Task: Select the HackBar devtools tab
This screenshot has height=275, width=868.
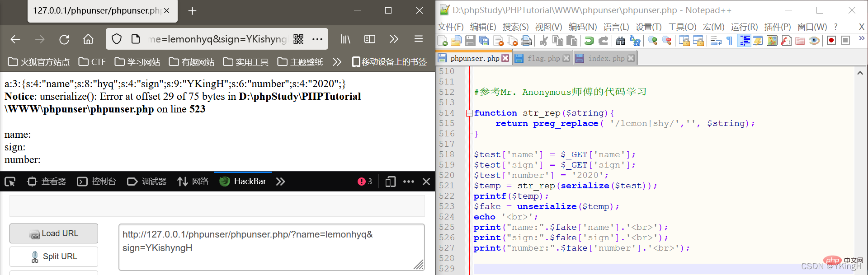Action: click(x=243, y=182)
